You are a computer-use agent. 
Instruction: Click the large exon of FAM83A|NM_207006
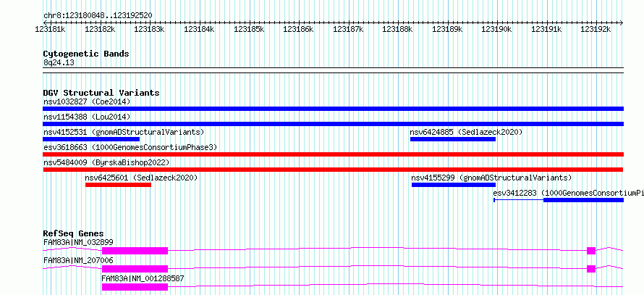click(x=135, y=269)
